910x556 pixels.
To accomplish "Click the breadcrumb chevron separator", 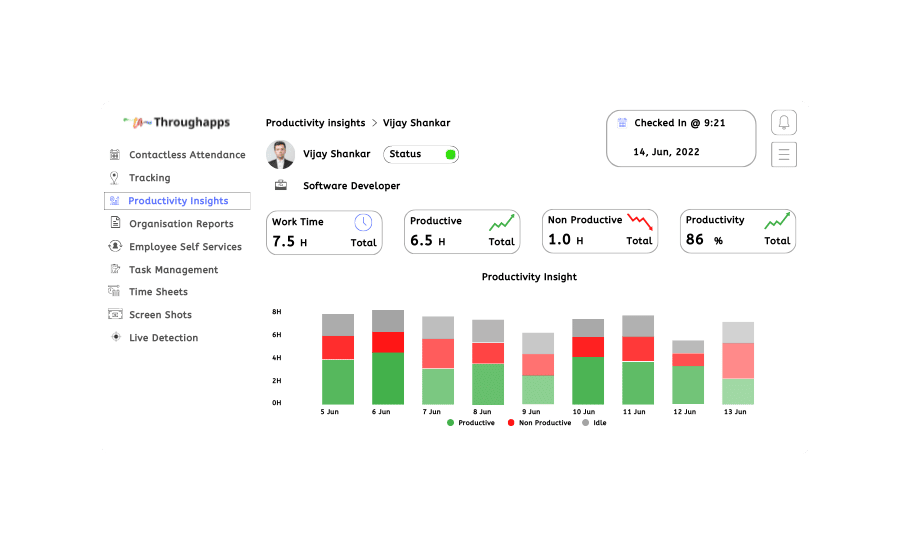I will 374,122.
